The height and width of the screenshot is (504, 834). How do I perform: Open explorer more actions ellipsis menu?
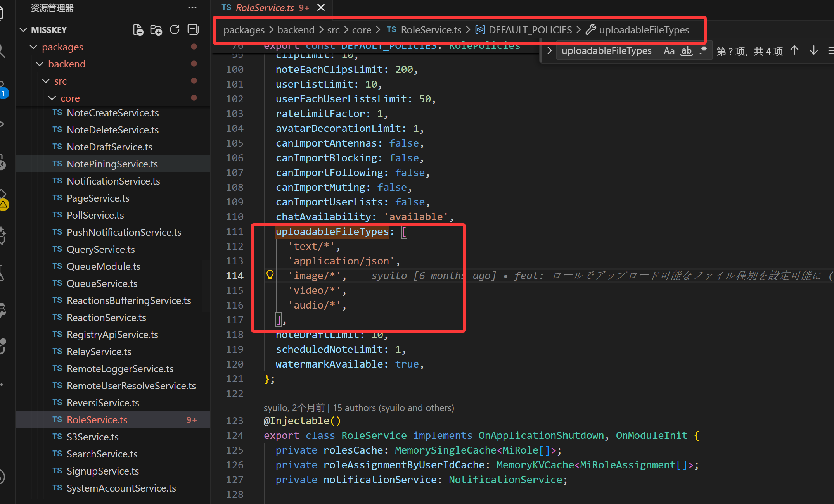pyautogui.click(x=192, y=8)
